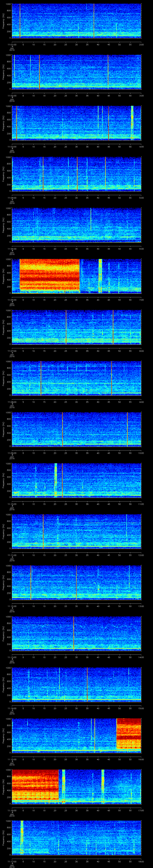The width and height of the screenshot is (153, 868).
Task: Click the spectrogram panel starting at 11:13:00
Action: click(77, 633)
